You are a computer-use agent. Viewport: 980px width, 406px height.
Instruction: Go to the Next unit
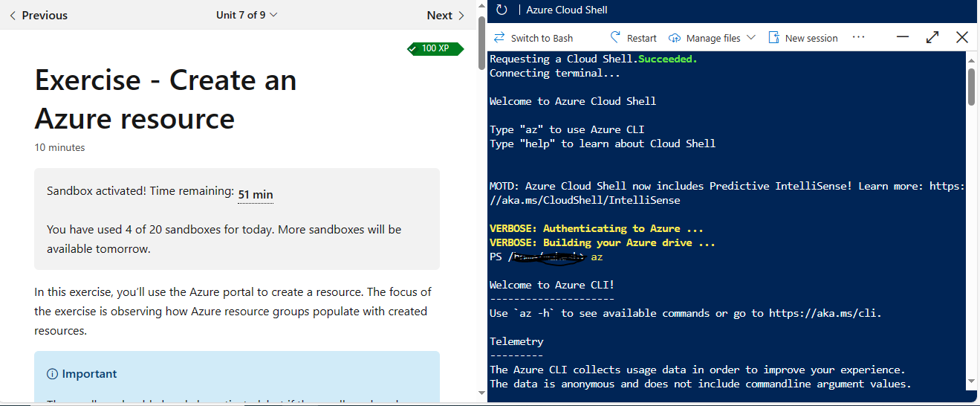(x=446, y=15)
